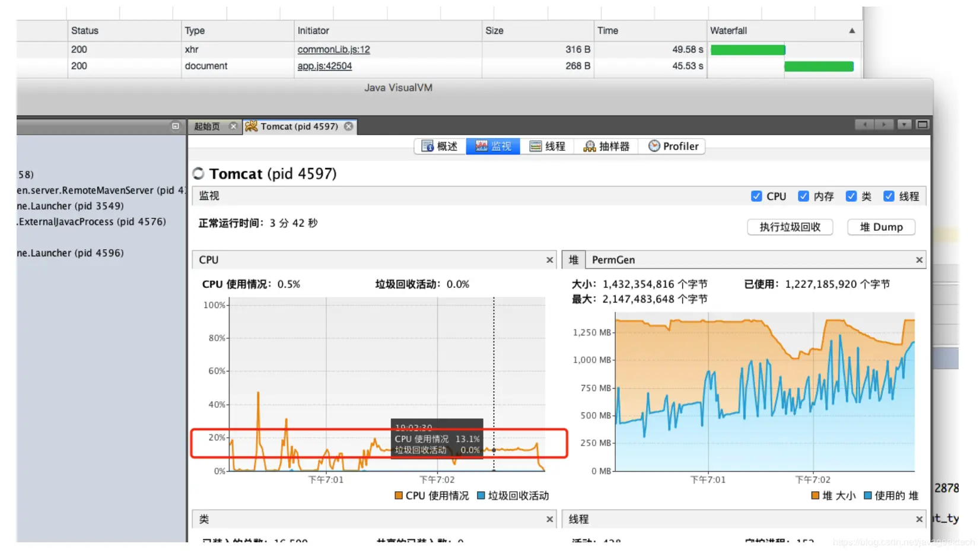
Task: Close the 线程 chart panel
Action: [919, 519]
